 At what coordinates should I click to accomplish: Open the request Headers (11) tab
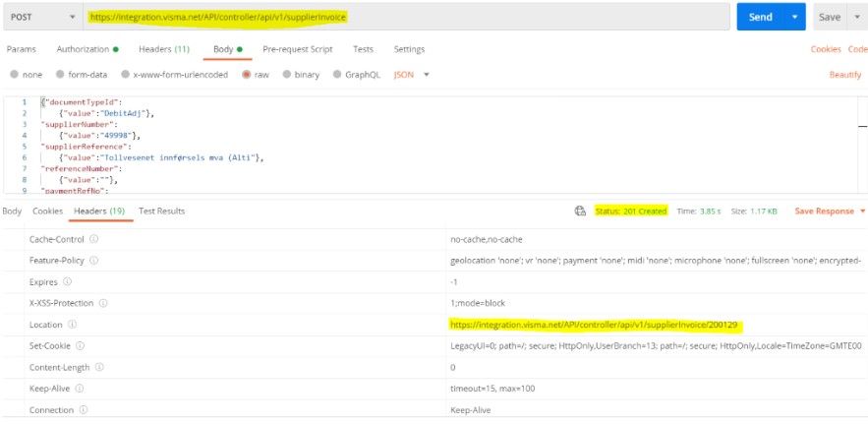pos(164,49)
